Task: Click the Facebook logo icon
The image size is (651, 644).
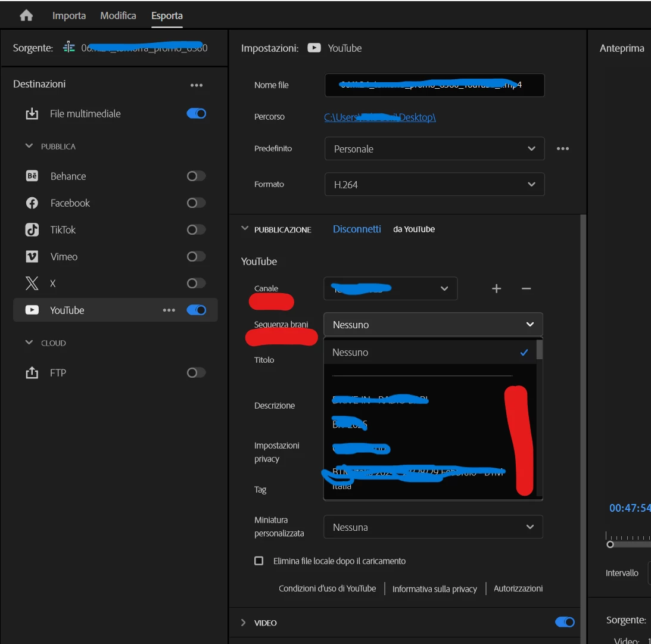Action: (x=32, y=203)
